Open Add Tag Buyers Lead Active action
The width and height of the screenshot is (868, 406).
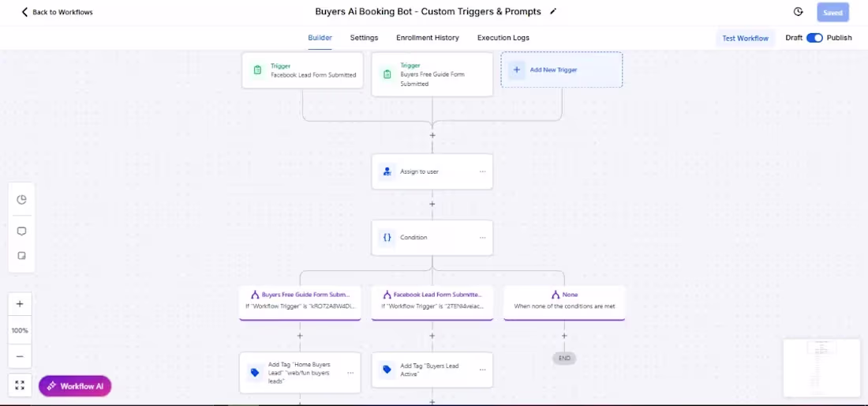(x=432, y=370)
